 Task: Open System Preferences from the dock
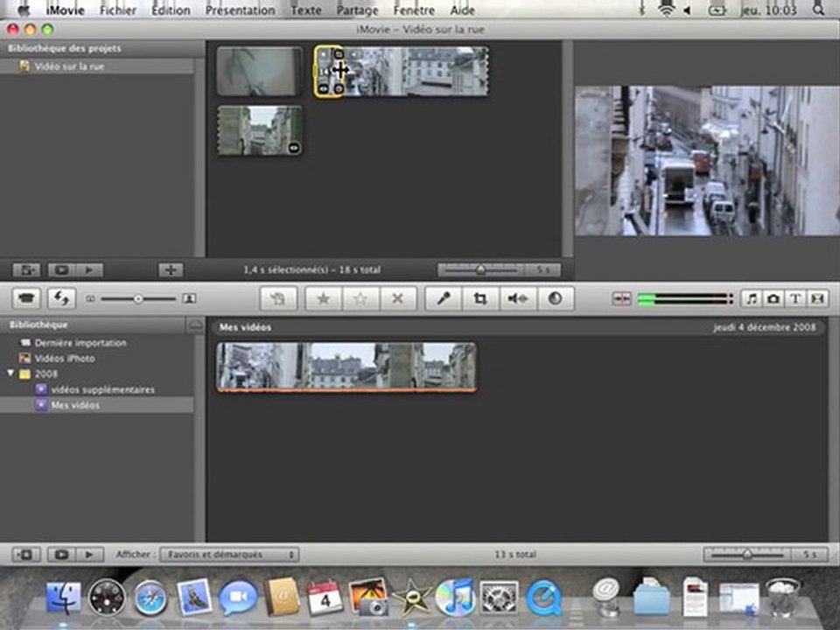pos(499,598)
